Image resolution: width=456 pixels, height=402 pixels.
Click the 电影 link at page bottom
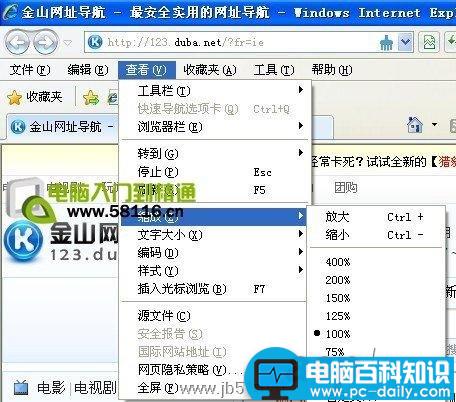pyautogui.click(x=51, y=388)
